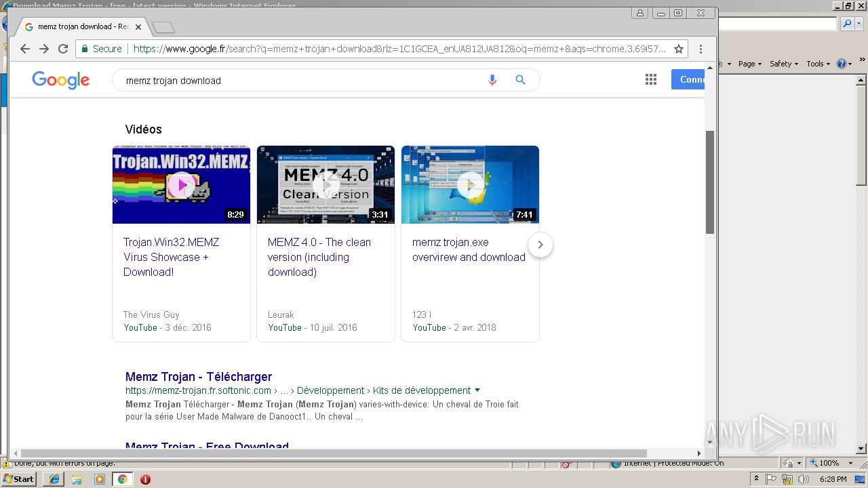868x488 pixels.
Task: Open the IE Help question mark icon
Action: 841,64
